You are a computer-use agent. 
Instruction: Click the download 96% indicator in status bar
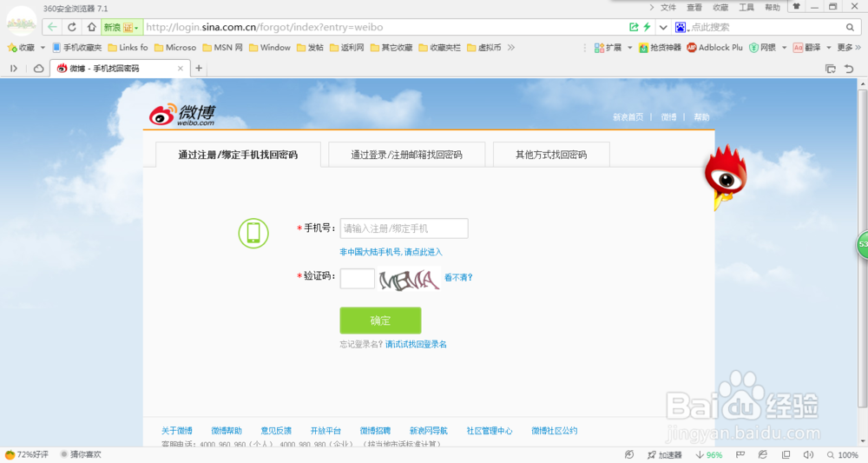click(709, 454)
